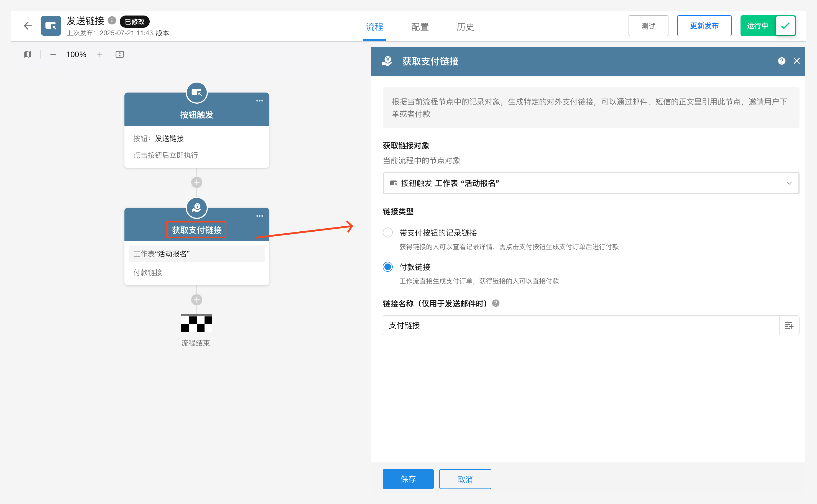Click the info icon beside 发送链接 title
817x504 pixels.
(x=112, y=21)
